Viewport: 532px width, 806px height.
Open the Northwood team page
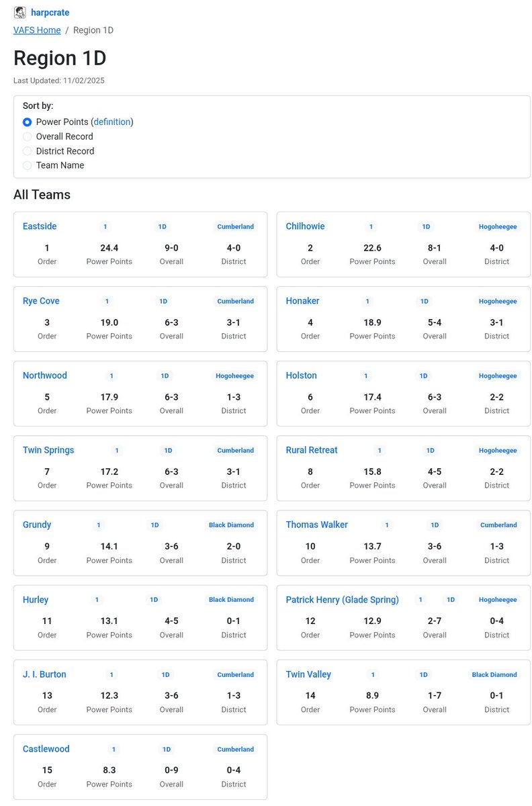[x=45, y=375]
